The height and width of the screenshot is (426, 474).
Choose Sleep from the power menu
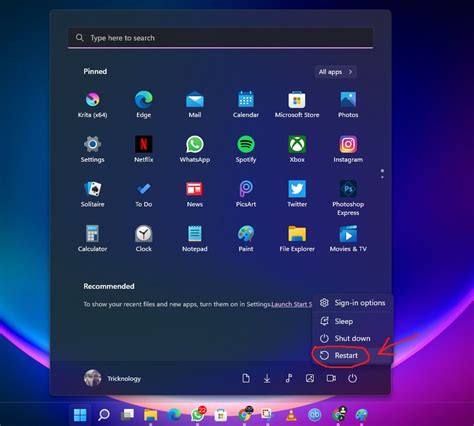(x=352, y=321)
